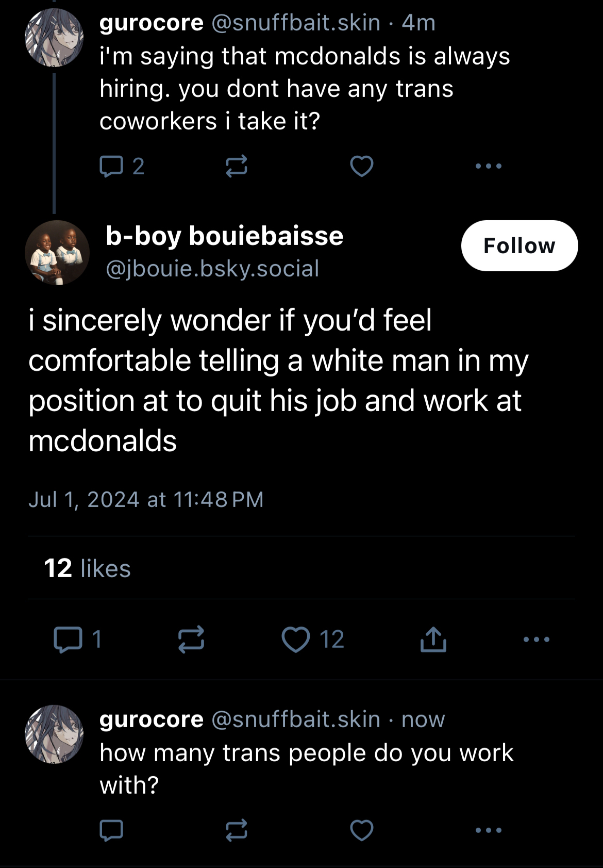Repost the bottom gurocore post
This screenshot has height=868, width=603.
237,830
